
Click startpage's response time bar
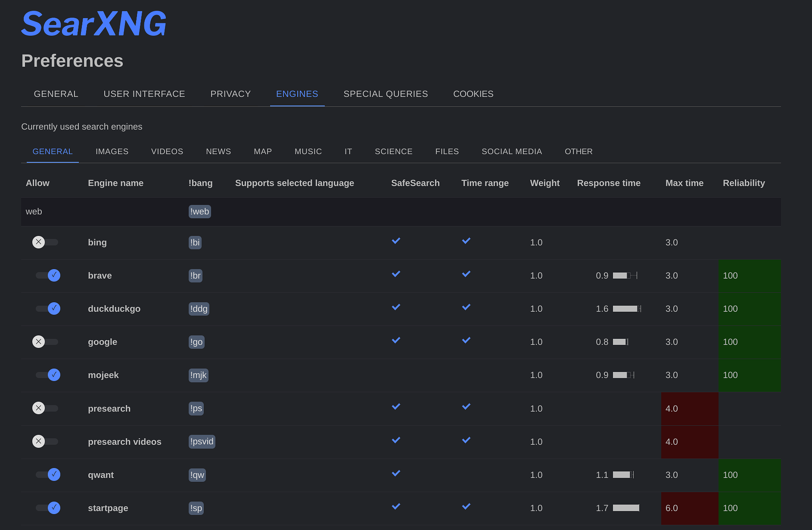coord(626,508)
